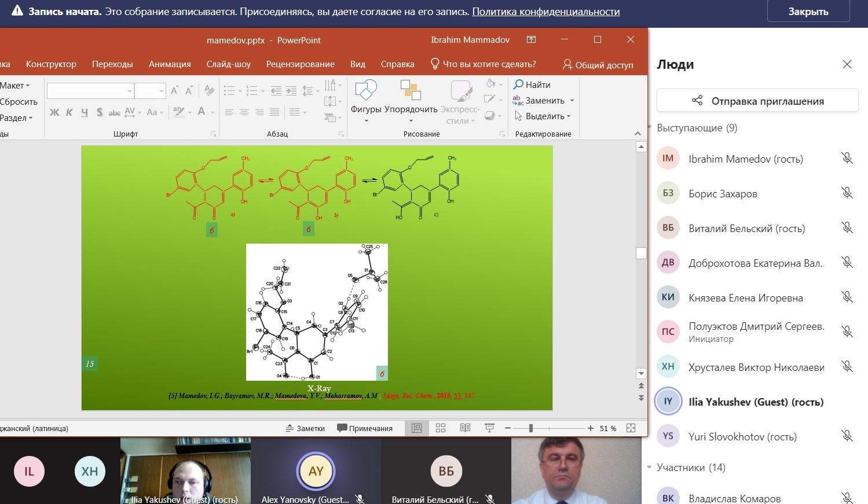Click the font name input box

point(87,91)
